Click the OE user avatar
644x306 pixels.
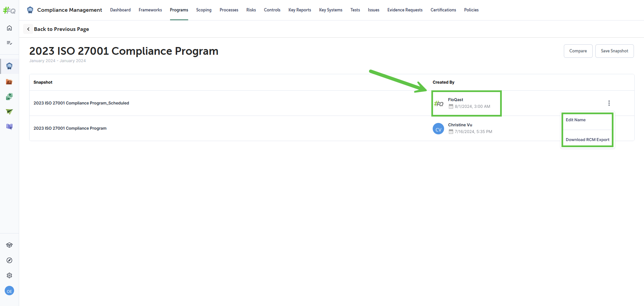click(9, 291)
